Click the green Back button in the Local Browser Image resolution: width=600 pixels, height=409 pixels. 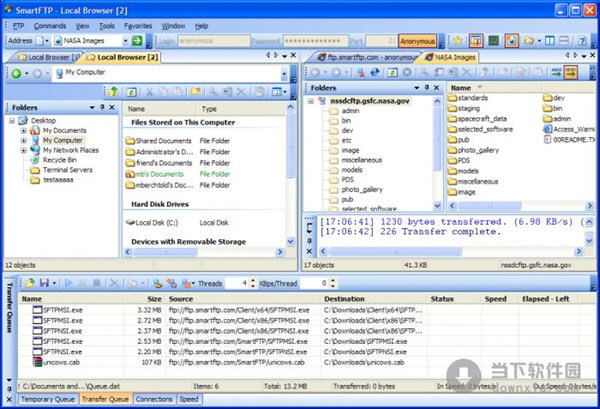pos(17,74)
